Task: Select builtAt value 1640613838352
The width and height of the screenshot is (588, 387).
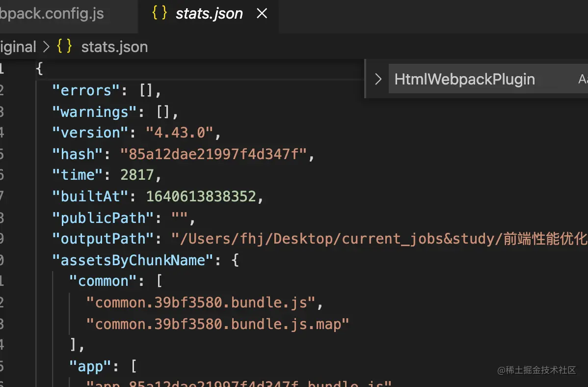Action: click(x=201, y=196)
